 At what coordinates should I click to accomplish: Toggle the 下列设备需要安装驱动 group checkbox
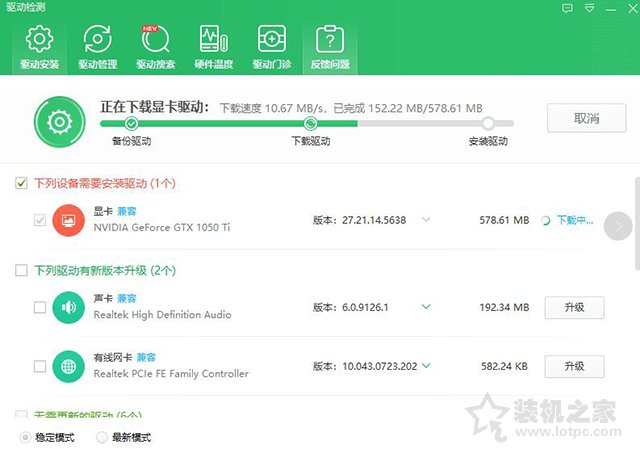[x=21, y=183]
